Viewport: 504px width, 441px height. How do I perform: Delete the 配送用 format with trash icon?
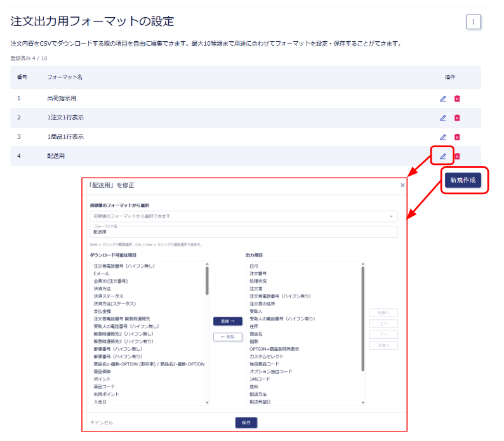click(x=457, y=156)
